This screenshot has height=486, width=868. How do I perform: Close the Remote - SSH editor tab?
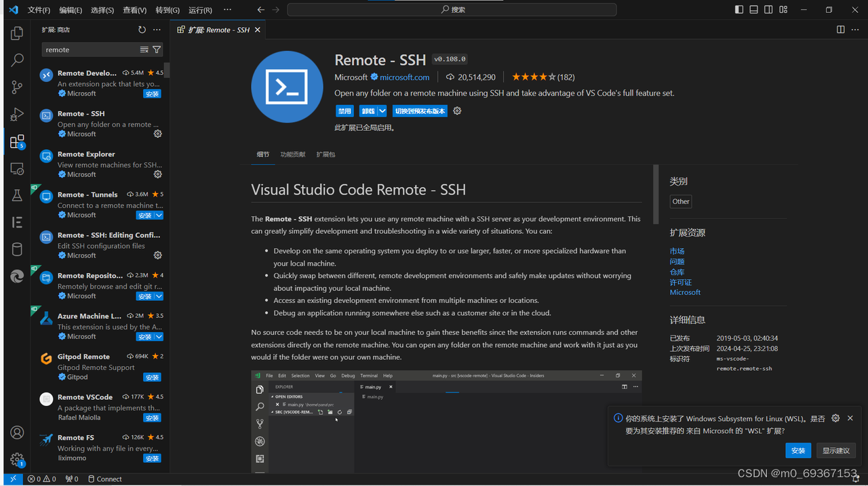258,30
